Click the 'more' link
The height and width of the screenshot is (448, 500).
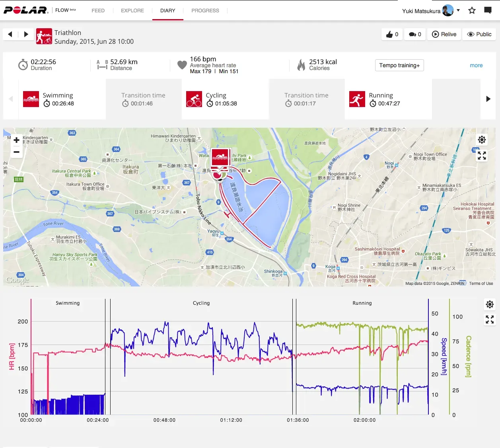tap(476, 65)
